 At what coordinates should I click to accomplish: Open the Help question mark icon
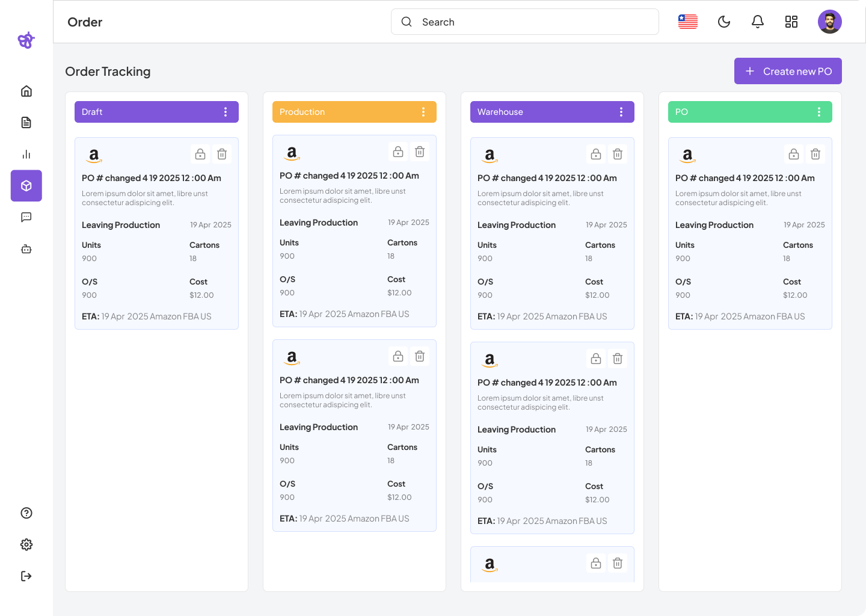click(26, 513)
